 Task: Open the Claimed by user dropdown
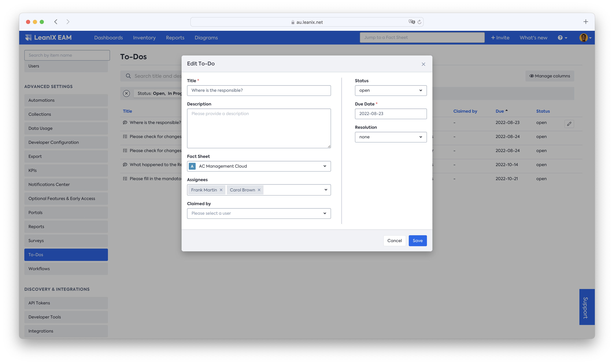[x=259, y=213]
